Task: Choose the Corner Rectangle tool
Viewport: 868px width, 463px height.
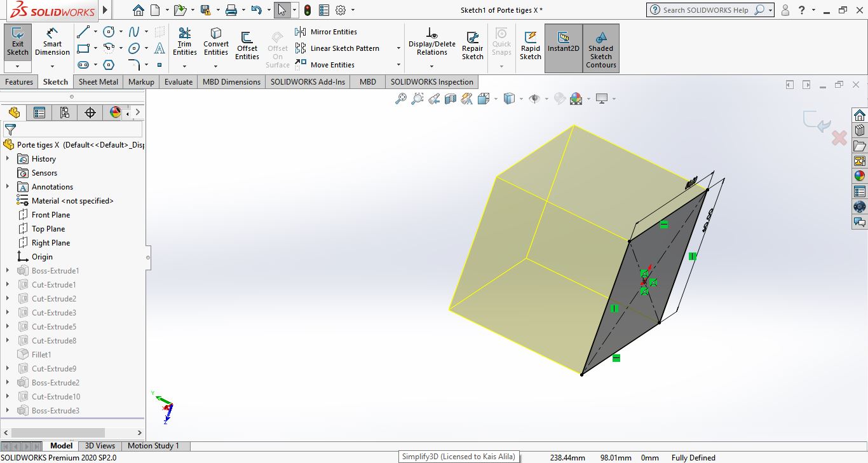Action: pos(83,48)
